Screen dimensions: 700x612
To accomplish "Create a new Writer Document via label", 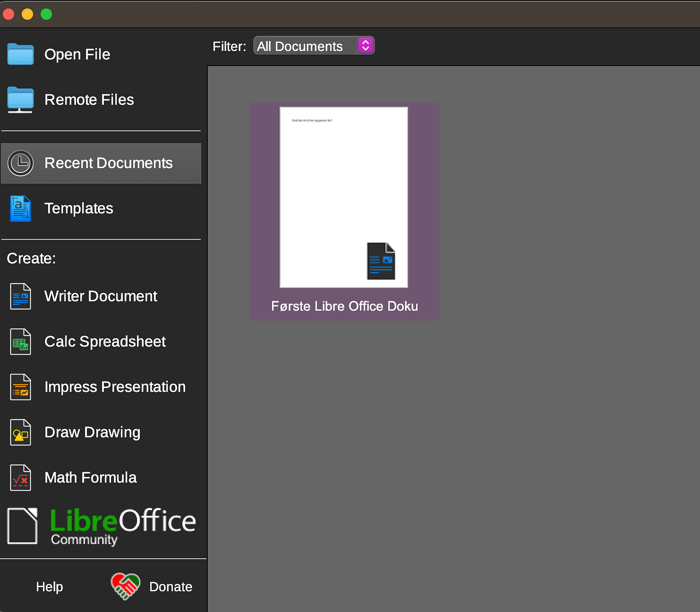I will 100,296.
